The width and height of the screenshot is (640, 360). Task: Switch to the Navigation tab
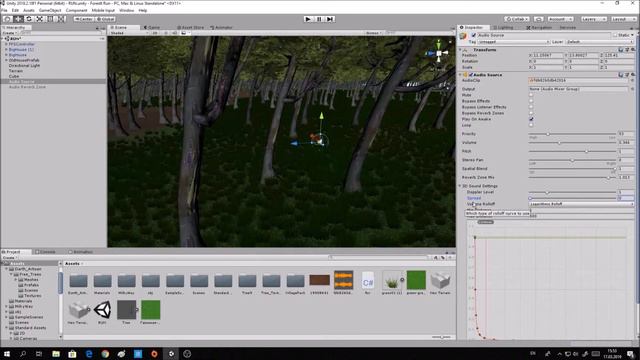point(539,27)
